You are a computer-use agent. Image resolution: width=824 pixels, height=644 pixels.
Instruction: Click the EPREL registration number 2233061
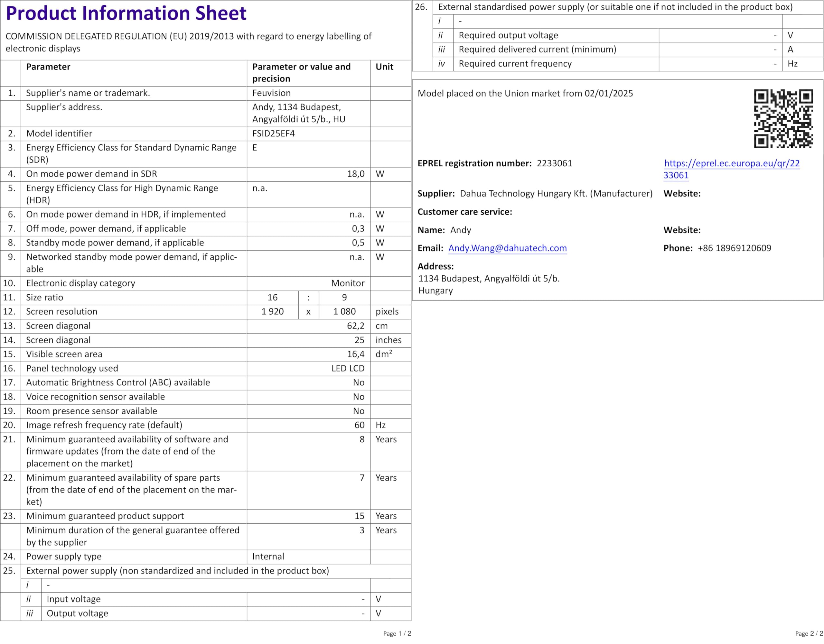coord(554,163)
